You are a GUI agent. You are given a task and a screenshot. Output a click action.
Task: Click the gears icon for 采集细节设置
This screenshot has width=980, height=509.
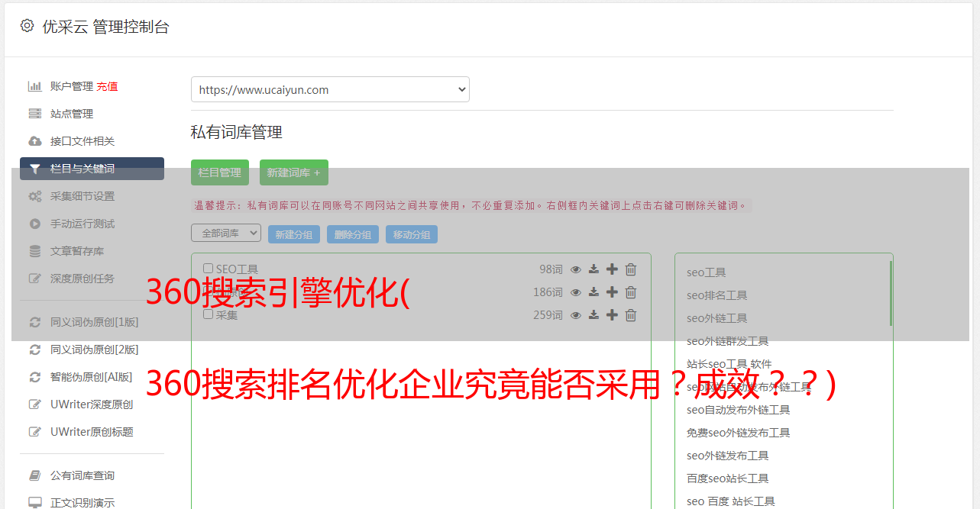(x=35, y=196)
